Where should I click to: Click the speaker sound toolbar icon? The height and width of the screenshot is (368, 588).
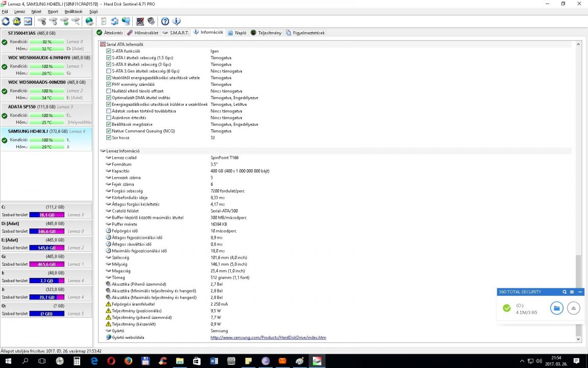tap(151, 21)
